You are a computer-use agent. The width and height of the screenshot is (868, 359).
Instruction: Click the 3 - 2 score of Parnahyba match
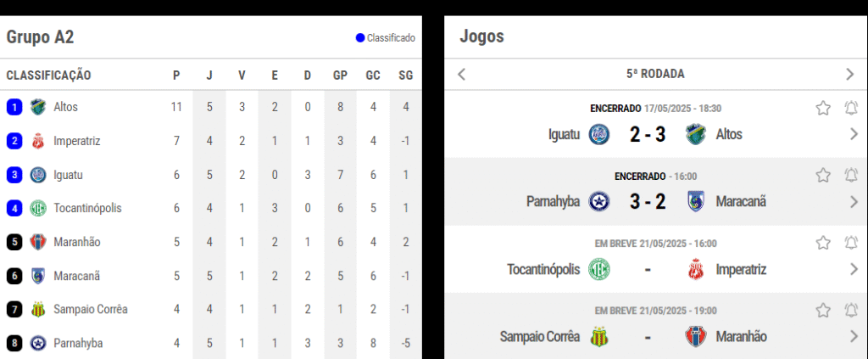pos(648,202)
